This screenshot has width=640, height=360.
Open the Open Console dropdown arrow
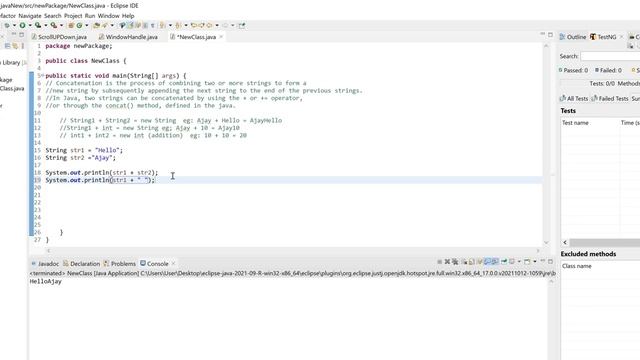(x=535, y=262)
